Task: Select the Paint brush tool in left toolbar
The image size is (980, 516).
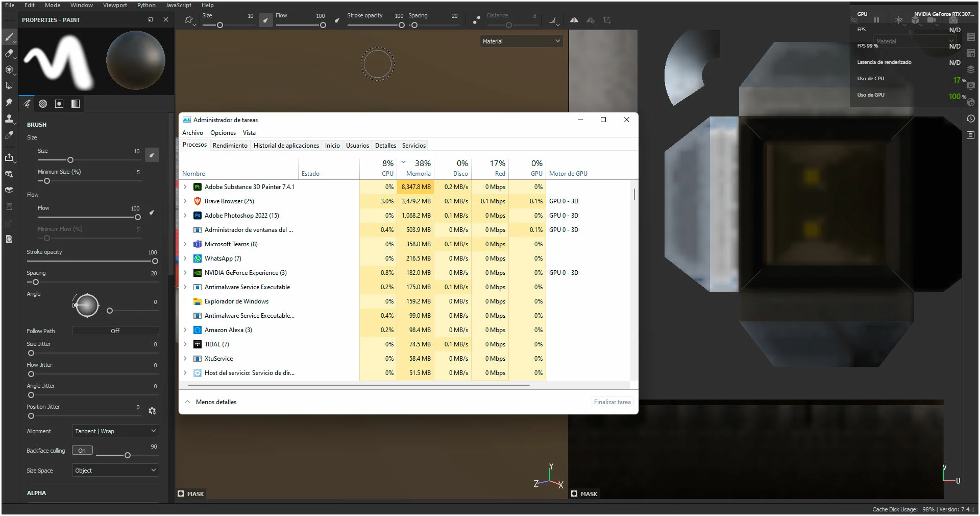Action: [9, 37]
